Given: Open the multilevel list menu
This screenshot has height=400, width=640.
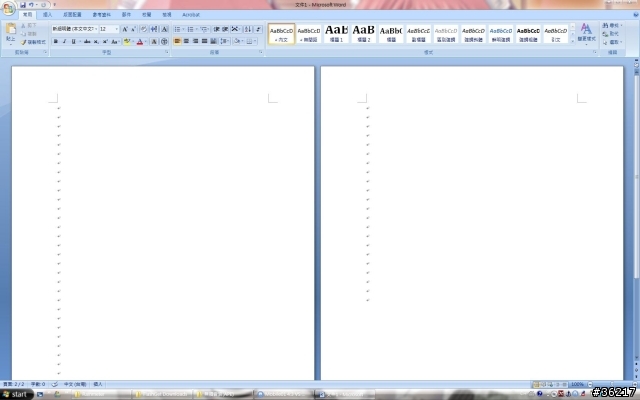Looking at the screenshot, I should tap(203, 29).
